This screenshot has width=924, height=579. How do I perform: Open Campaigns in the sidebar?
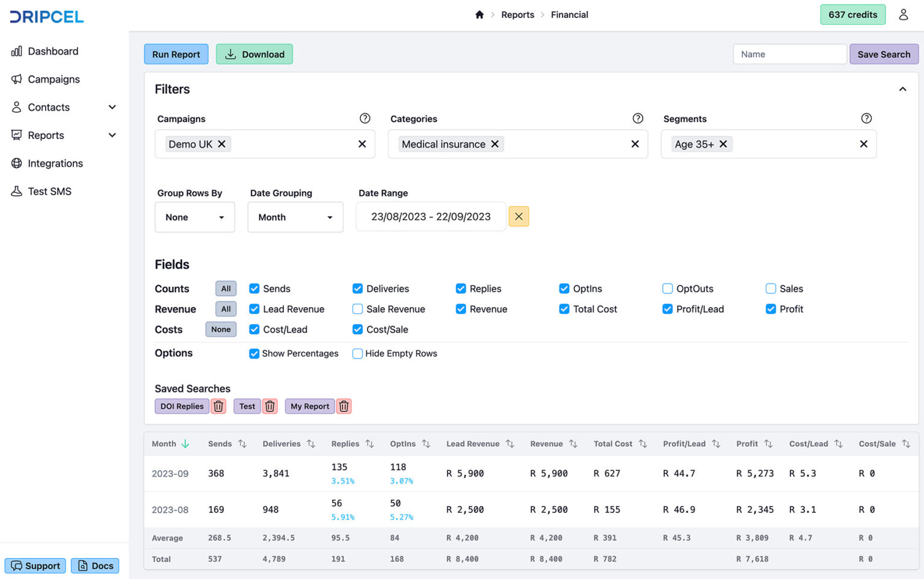[x=54, y=79]
